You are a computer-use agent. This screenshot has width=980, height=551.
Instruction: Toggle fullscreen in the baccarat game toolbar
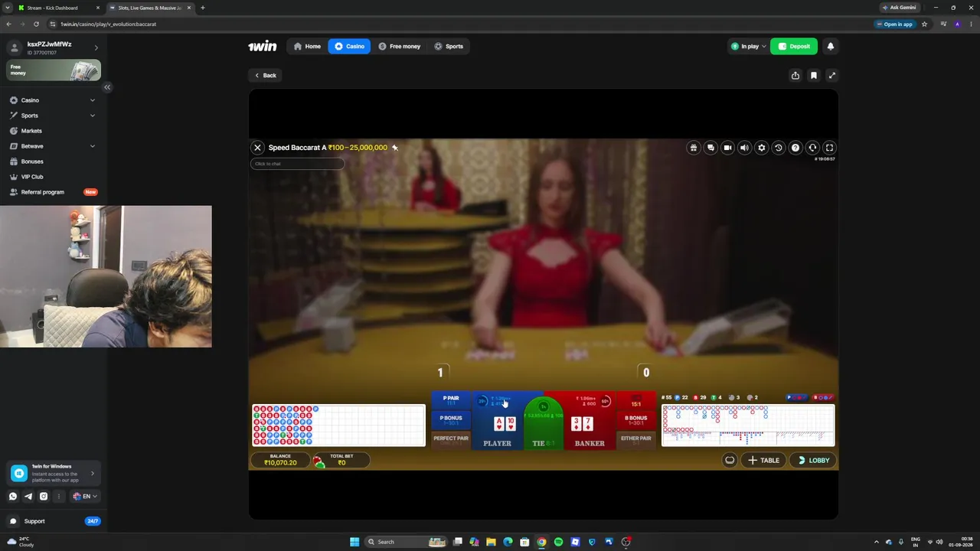[829, 148]
